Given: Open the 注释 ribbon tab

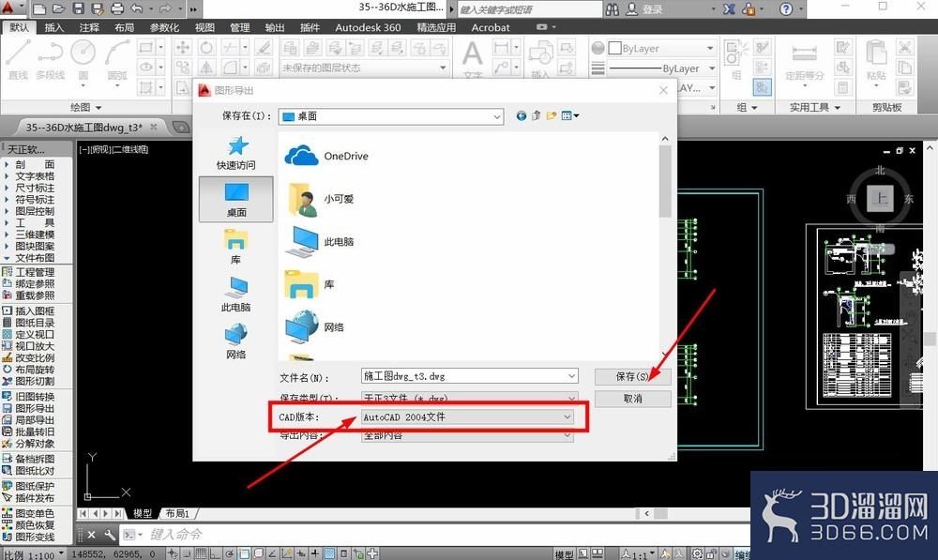Looking at the screenshot, I should click(x=89, y=27).
